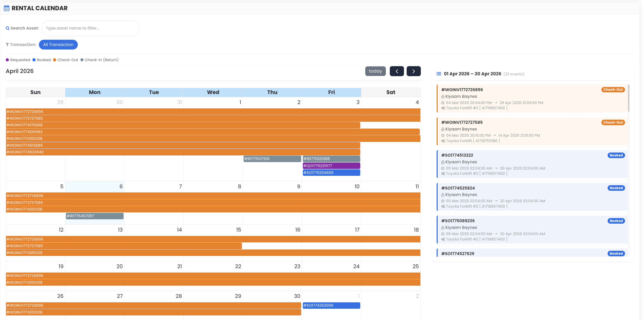The height and width of the screenshot is (320, 644).
Task: Jump to current date with today button
Action: (375, 71)
